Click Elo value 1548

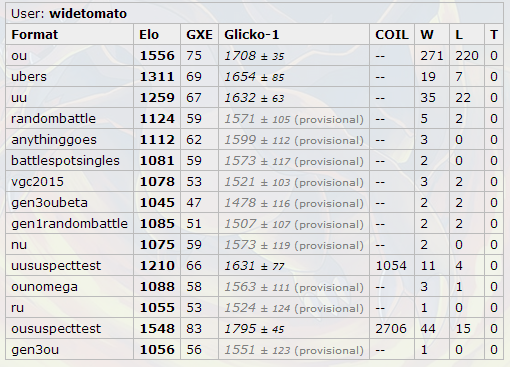coord(157,329)
